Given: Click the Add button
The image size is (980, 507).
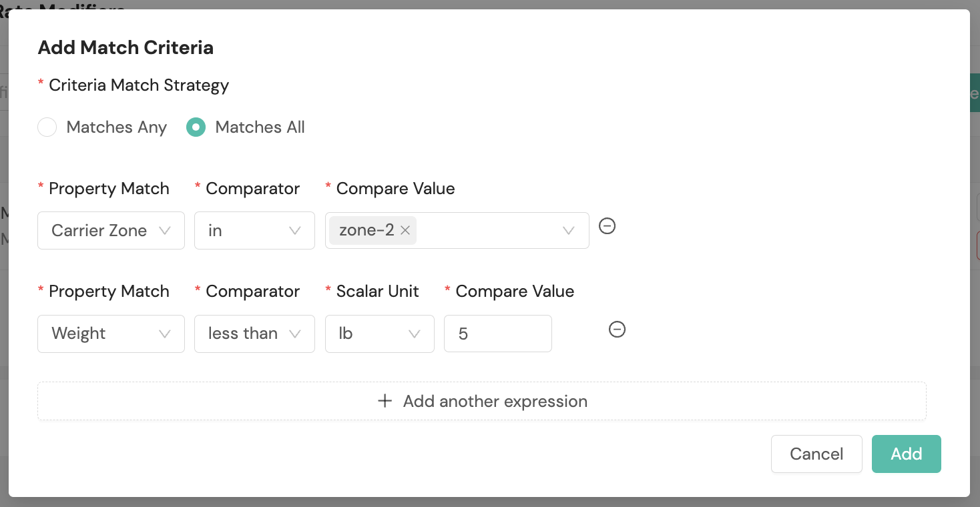Looking at the screenshot, I should pyautogui.click(x=906, y=454).
